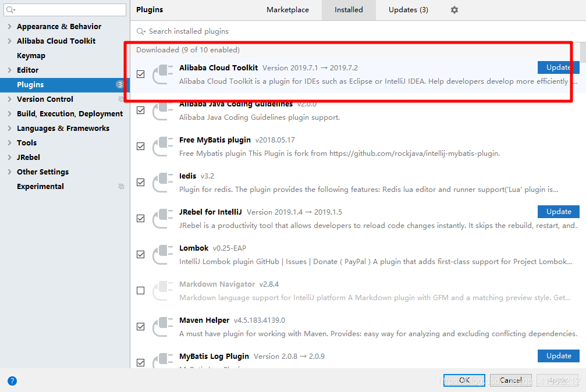Click the Free MyBatis plugin icon
586x392 pixels.
click(x=162, y=147)
